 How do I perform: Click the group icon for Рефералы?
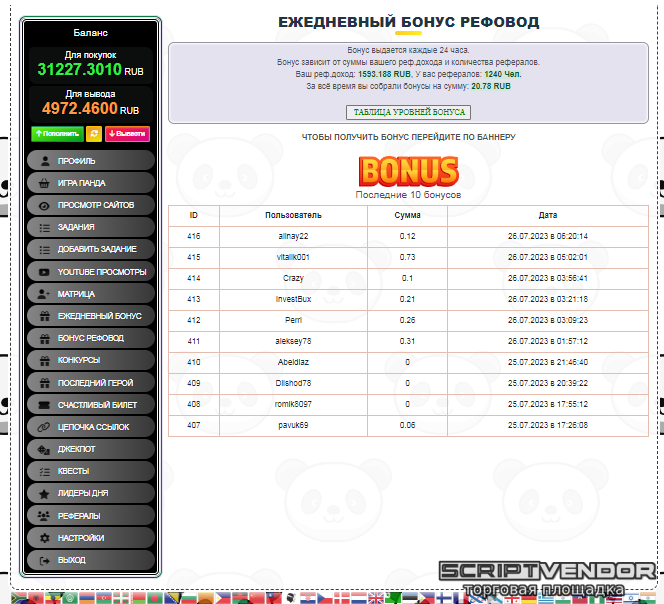tap(44, 516)
